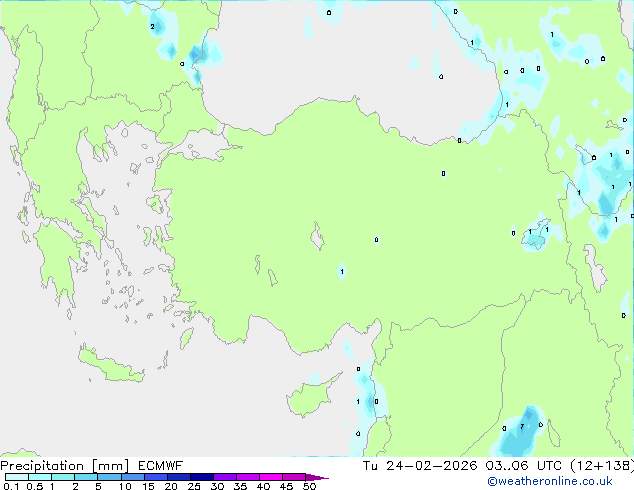Click the 'Precipitation [mm]' title text
634x490 pixels.
click(x=65, y=466)
